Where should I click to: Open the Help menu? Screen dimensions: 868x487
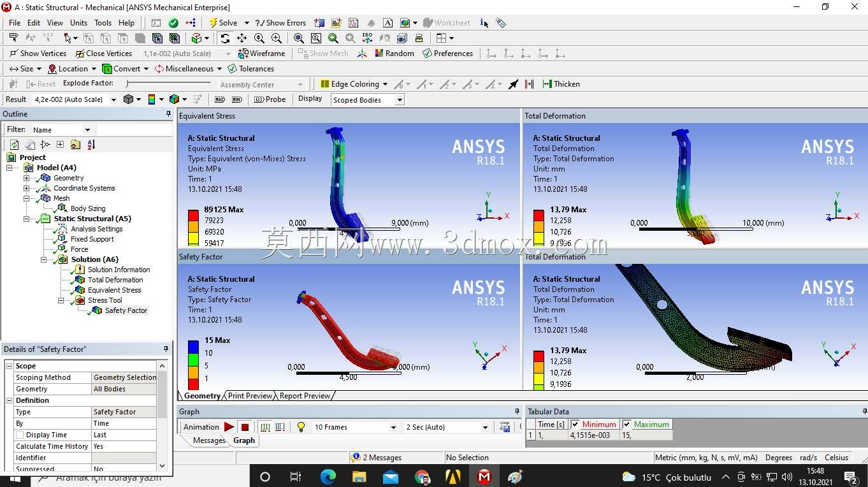click(x=127, y=23)
